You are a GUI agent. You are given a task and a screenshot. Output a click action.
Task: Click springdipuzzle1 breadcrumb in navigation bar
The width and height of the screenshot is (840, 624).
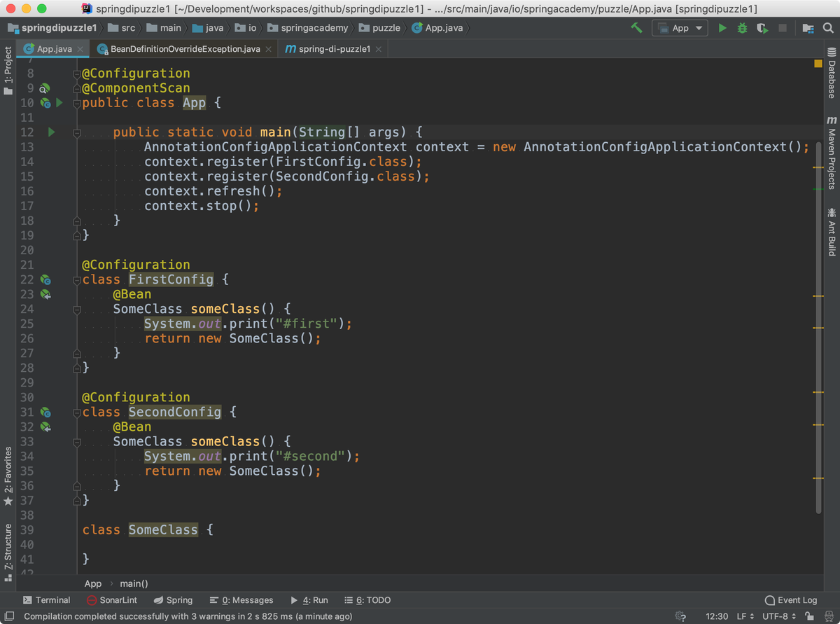[51, 28]
